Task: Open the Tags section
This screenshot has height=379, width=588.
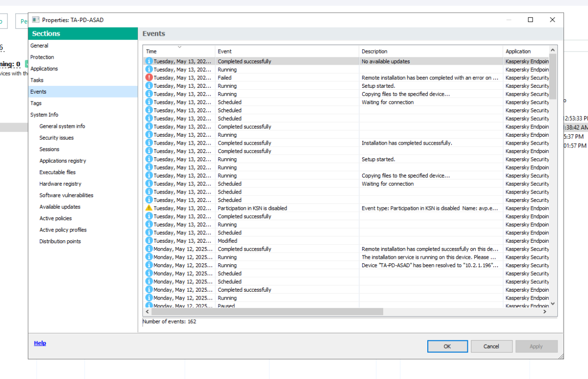Action: coord(36,103)
